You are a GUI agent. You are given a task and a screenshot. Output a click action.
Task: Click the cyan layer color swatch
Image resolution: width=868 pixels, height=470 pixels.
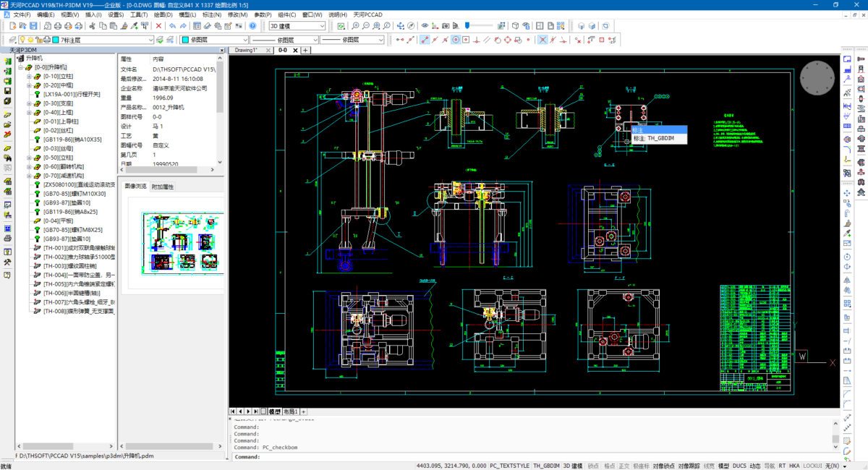click(55, 40)
